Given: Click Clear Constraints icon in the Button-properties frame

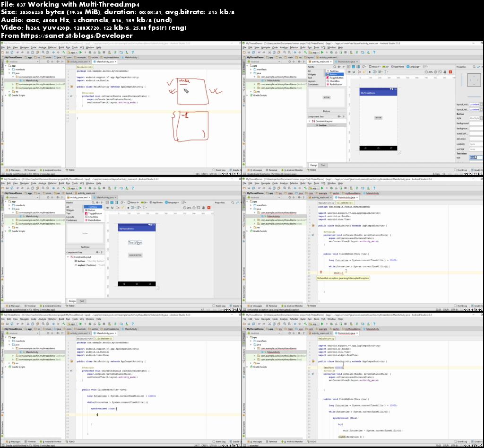Looking at the screenshot, I should coord(359,72).
